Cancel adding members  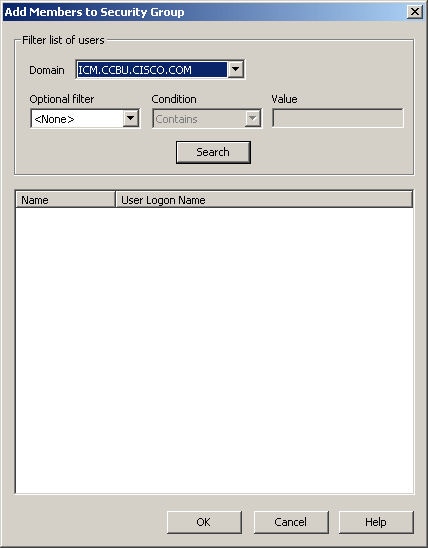coord(291,522)
